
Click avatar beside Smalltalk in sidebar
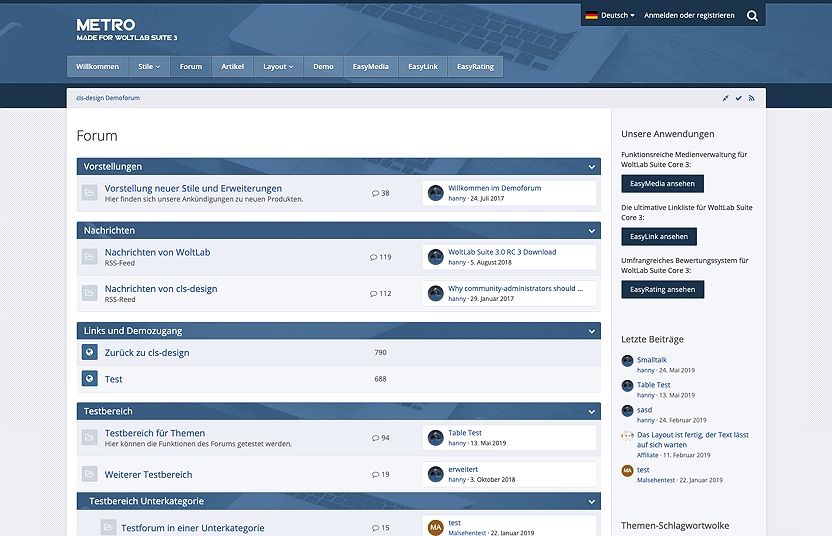pyautogui.click(x=627, y=361)
